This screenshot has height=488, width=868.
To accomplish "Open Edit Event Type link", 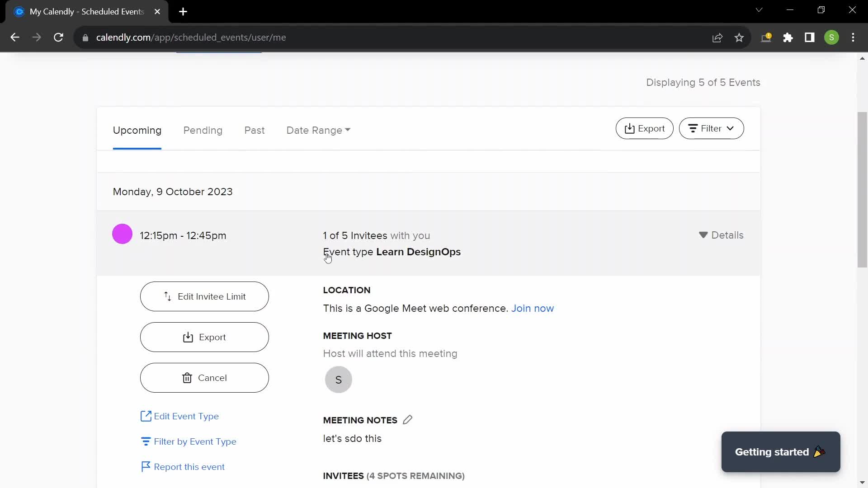I will tap(180, 416).
